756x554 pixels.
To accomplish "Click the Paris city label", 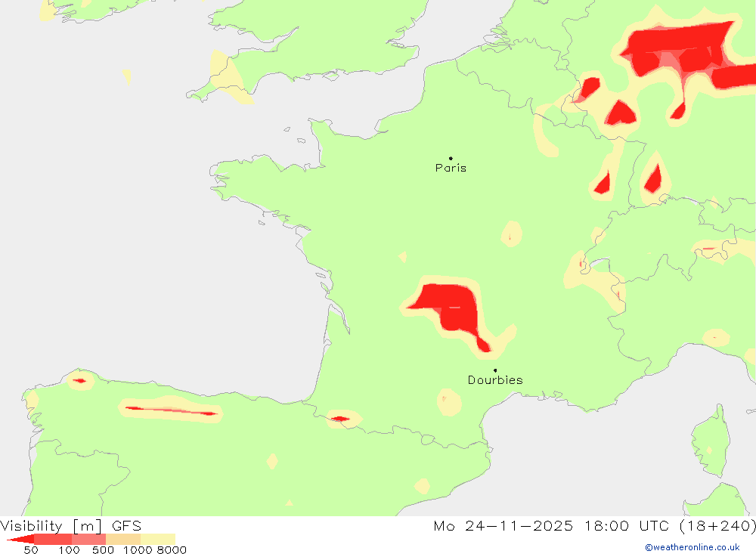I will tap(451, 168).
